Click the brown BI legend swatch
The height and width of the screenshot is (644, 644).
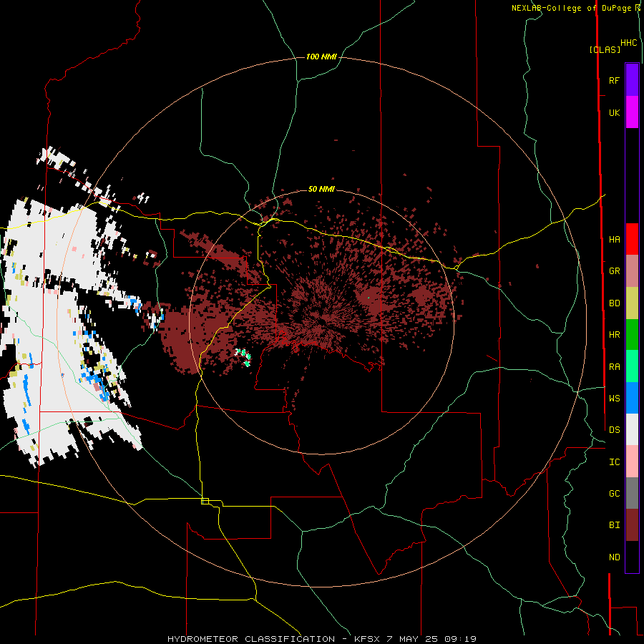632,525
